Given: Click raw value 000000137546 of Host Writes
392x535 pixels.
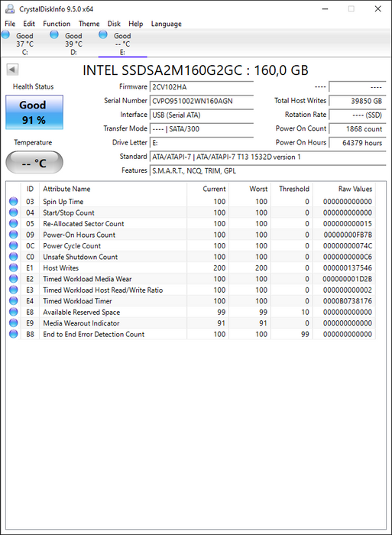Looking at the screenshot, I should 348,267.
